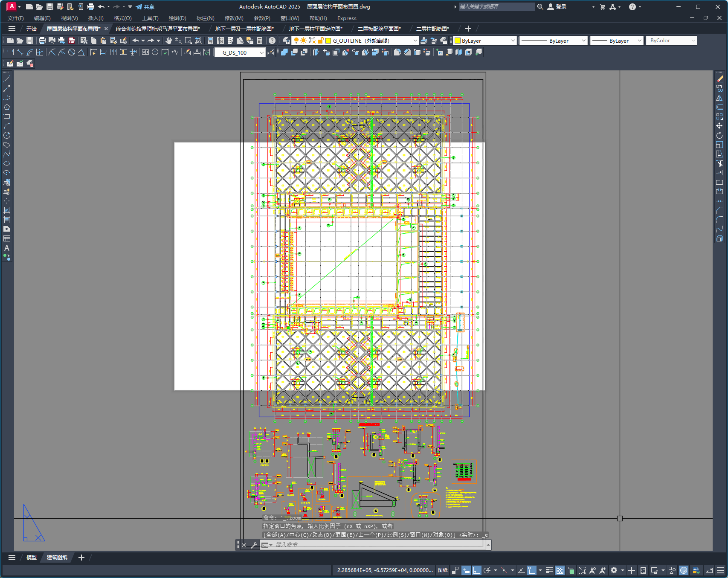Open the ByLayer lineweight dropdown

639,41
